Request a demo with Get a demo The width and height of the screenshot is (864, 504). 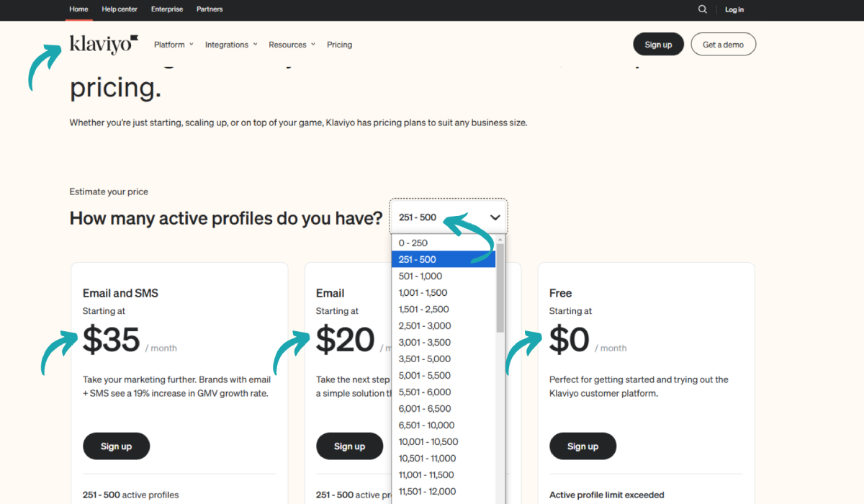tap(724, 45)
